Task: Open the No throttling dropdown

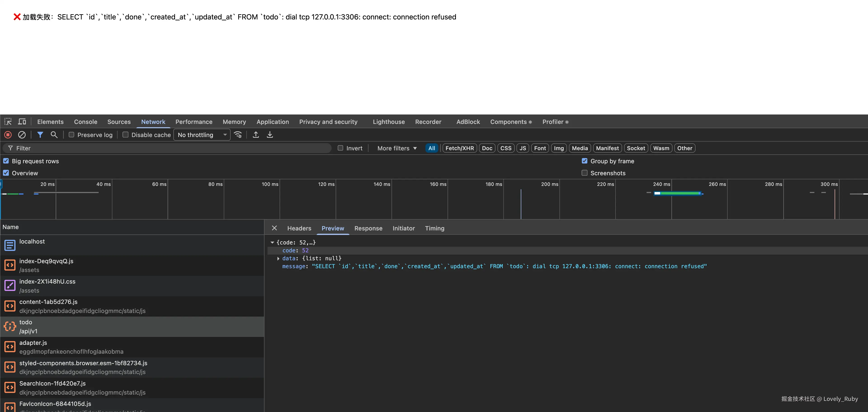Action: click(201, 135)
